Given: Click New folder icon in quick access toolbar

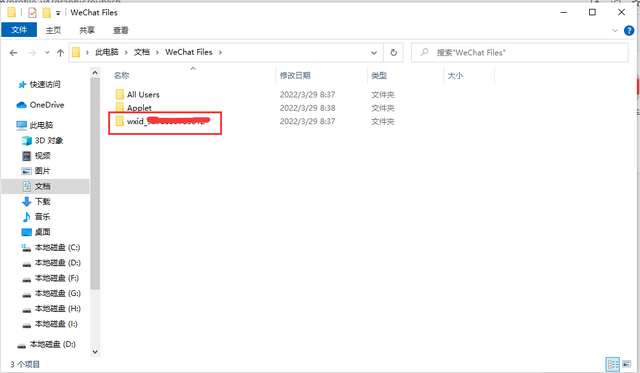Looking at the screenshot, I should (x=47, y=13).
